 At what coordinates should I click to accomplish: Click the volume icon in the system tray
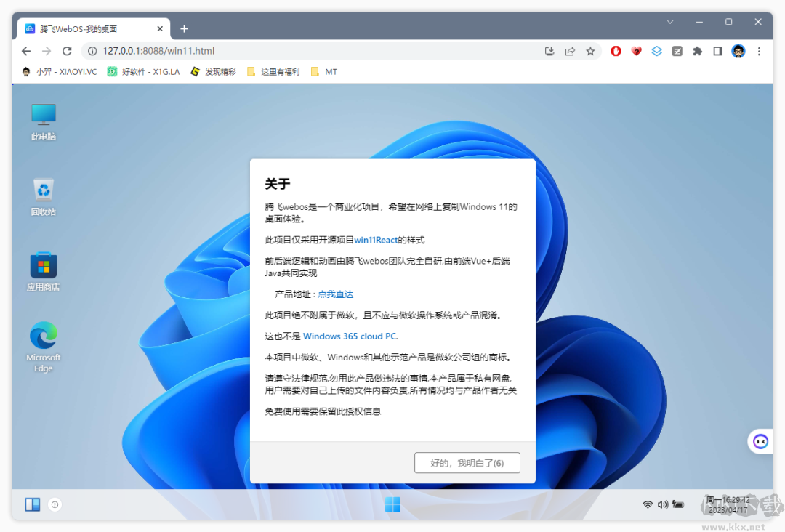(x=662, y=504)
